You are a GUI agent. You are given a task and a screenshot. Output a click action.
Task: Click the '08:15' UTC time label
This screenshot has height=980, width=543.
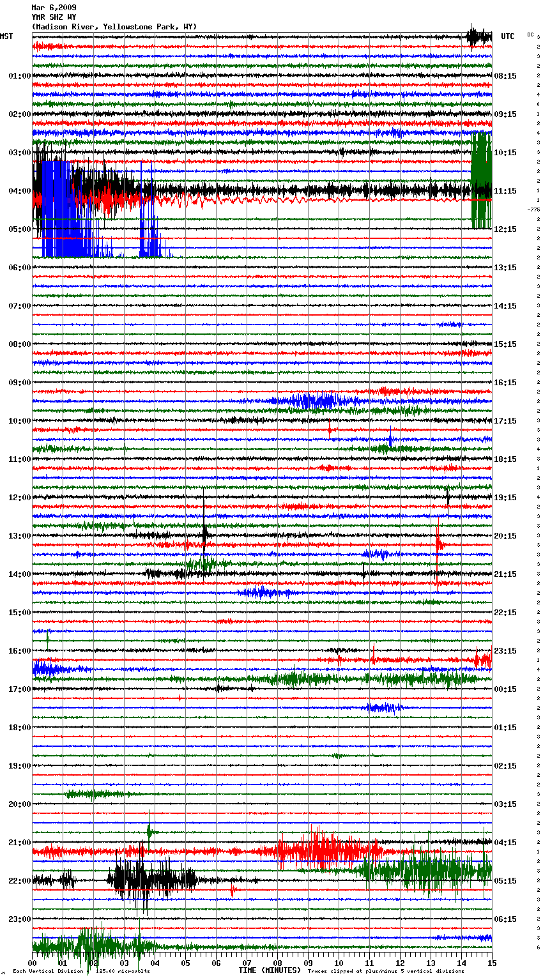(x=505, y=76)
